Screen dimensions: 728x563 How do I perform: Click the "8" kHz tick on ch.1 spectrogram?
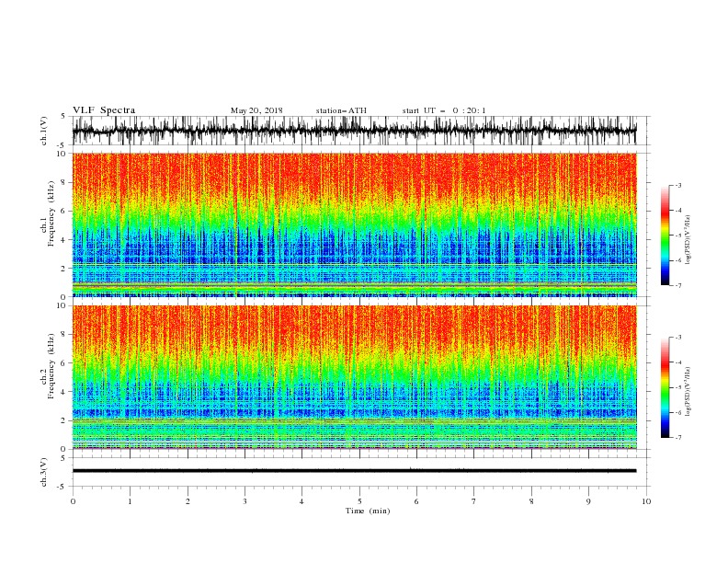pos(63,182)
